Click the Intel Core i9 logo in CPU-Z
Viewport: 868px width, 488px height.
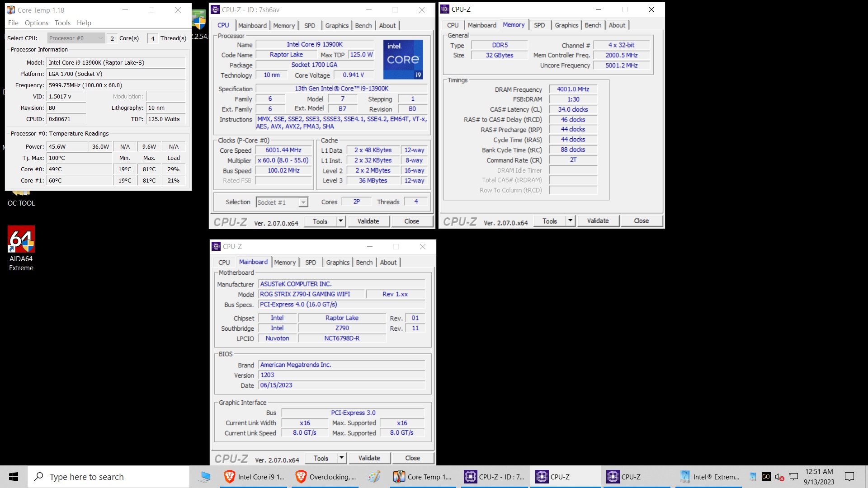[x=403, y=59]
